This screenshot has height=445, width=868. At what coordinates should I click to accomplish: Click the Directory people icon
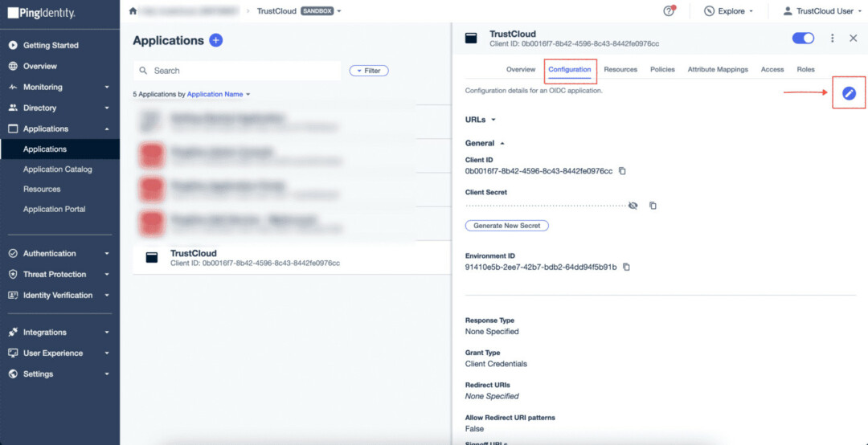(14, 108)
